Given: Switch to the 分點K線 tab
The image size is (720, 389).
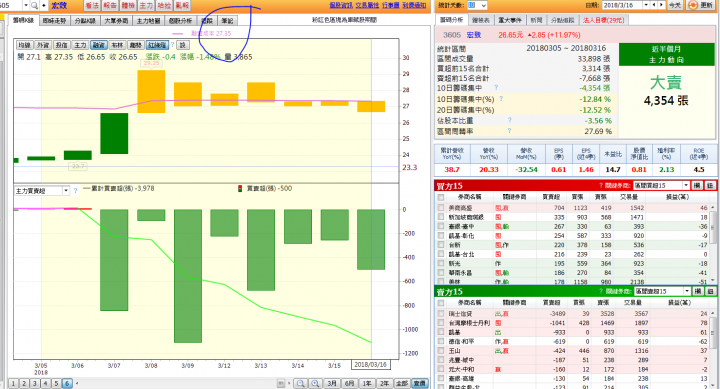Looking at the screenshot, I should click(85, 21).
